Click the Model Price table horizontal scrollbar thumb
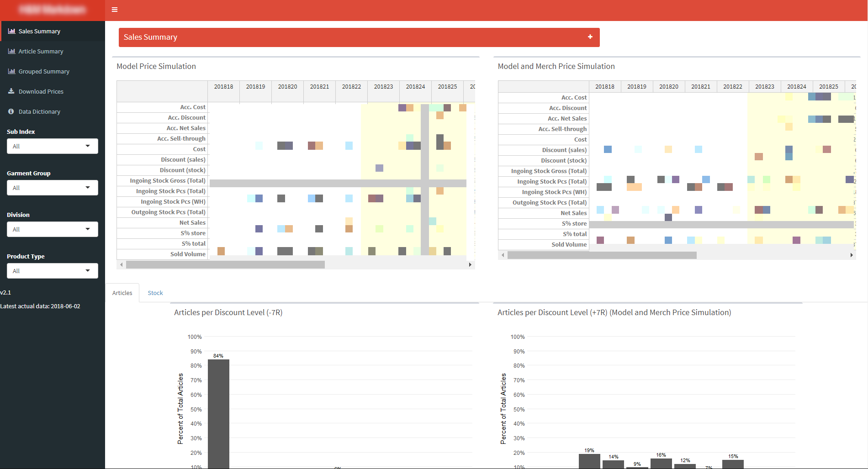868x469 pixels. coord(225,264)
